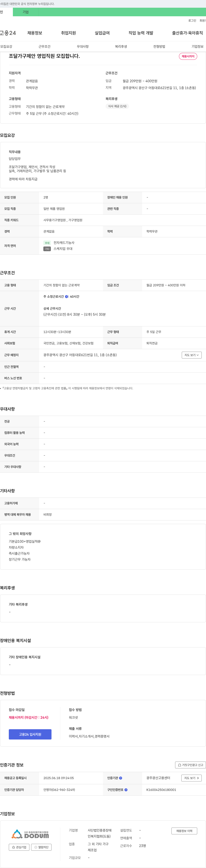Click the gray 기타 qualification badge
206x868 pixels.
click(47, 249)
